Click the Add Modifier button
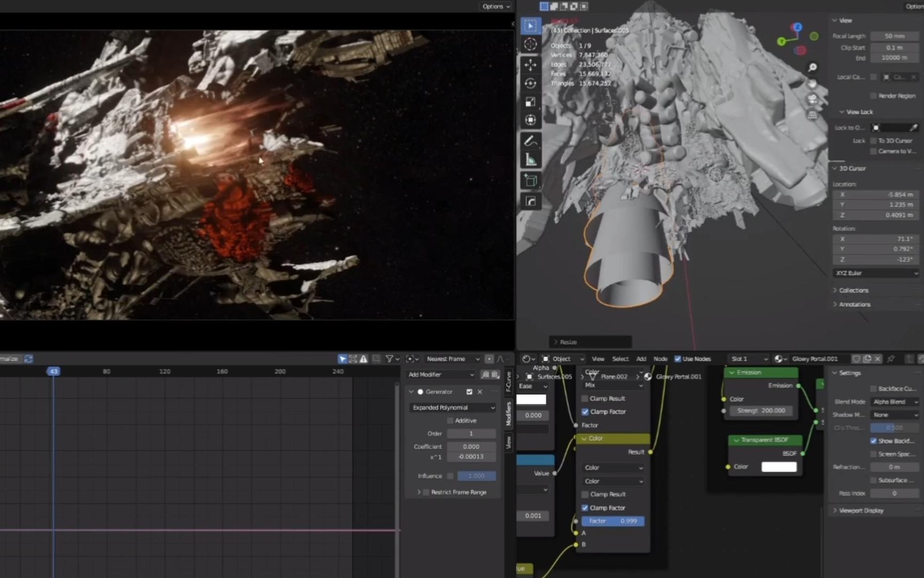The width and height of the screenshot is (924, 578). (x=441, y=375)
